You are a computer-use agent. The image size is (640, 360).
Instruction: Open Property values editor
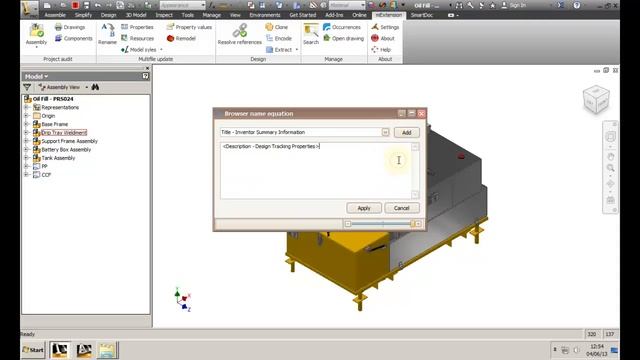pyautogui.click(x=189, y=27)
